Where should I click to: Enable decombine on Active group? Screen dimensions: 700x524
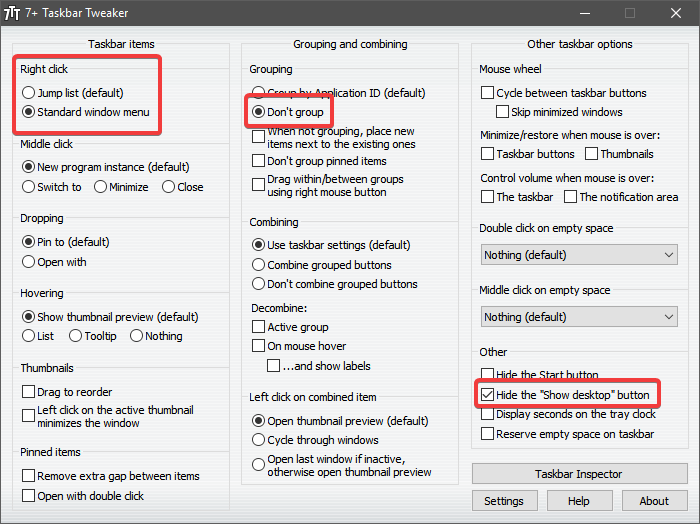click(x=259, y=327)
